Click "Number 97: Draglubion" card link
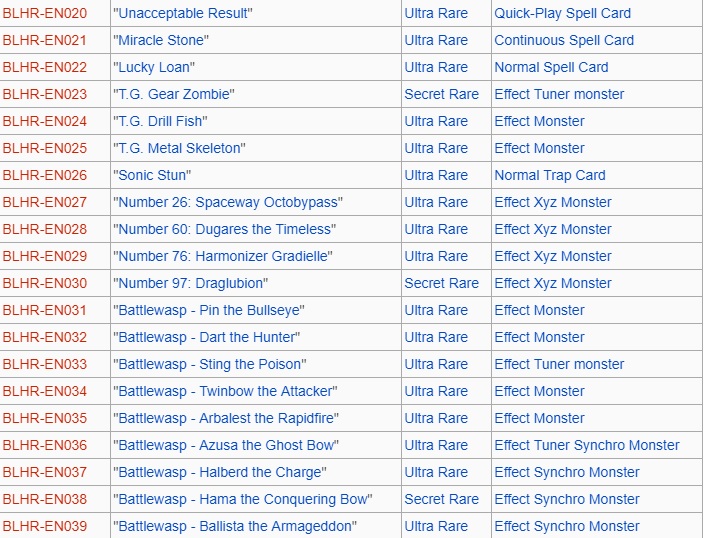This screenshot has height=538, width=704. pyautogui.click(x=193, y=284)
